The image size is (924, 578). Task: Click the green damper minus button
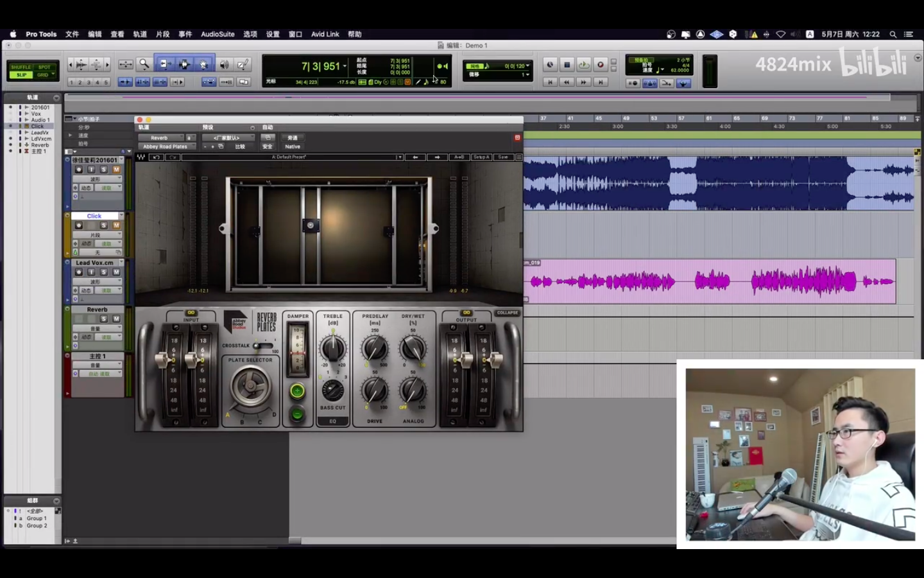tap(297, 414)
